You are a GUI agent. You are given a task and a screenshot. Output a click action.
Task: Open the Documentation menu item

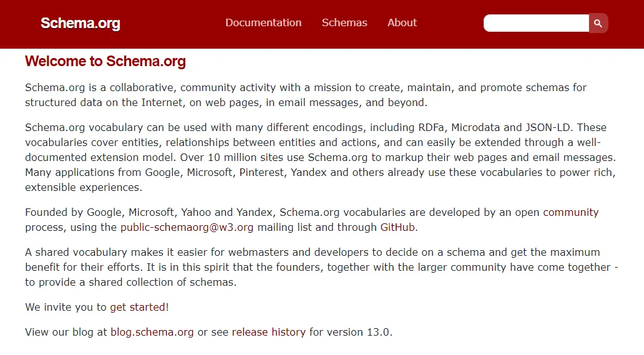(x=263, y=22)
